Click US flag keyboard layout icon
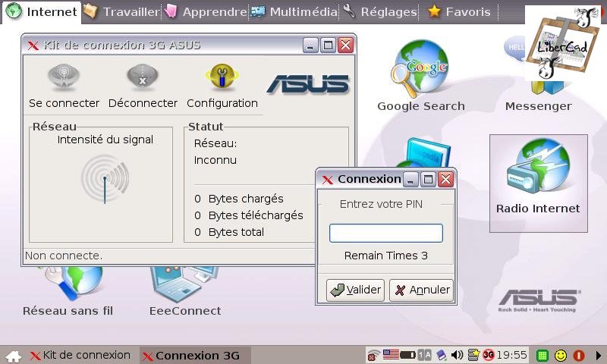The image size is (607, 364). coord(391,354)
